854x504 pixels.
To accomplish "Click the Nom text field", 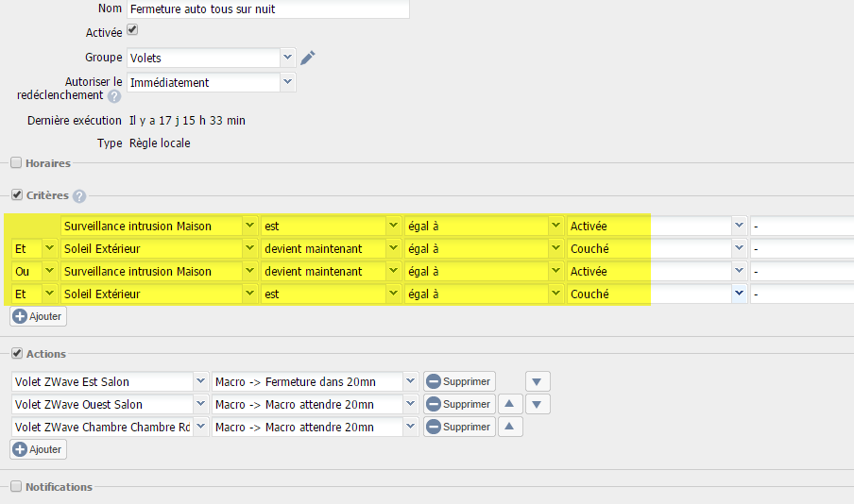I will click(267, 8).
